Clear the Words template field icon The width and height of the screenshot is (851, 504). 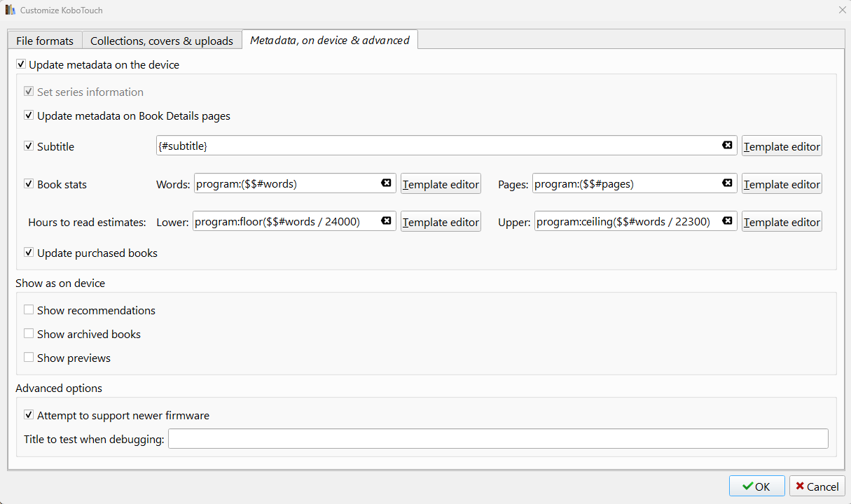(x=386, y=183)
